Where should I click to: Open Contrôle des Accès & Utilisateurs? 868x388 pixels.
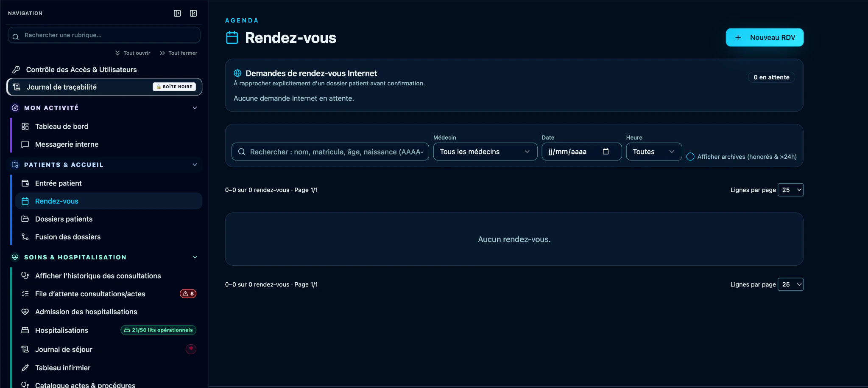(x=104, y=70)
